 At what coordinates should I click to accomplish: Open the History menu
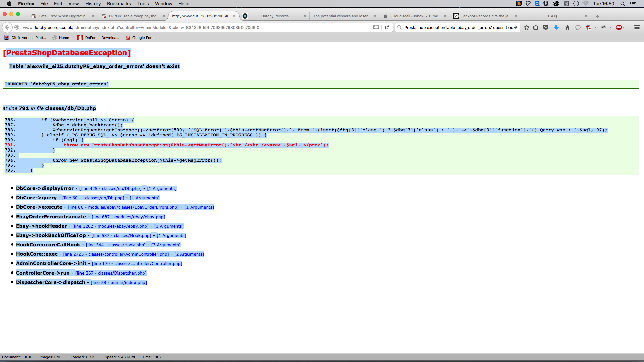[93, 4]
